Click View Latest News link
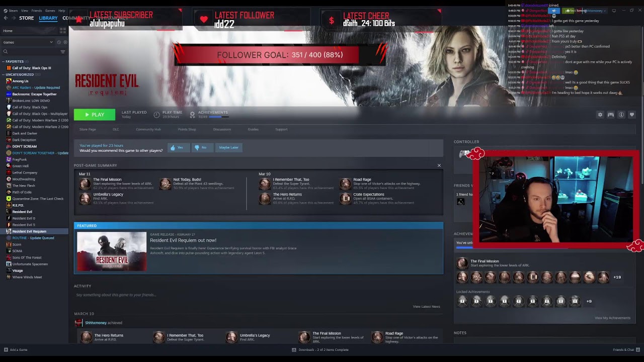Screen dimensions: 644x362 pos(426,306)
